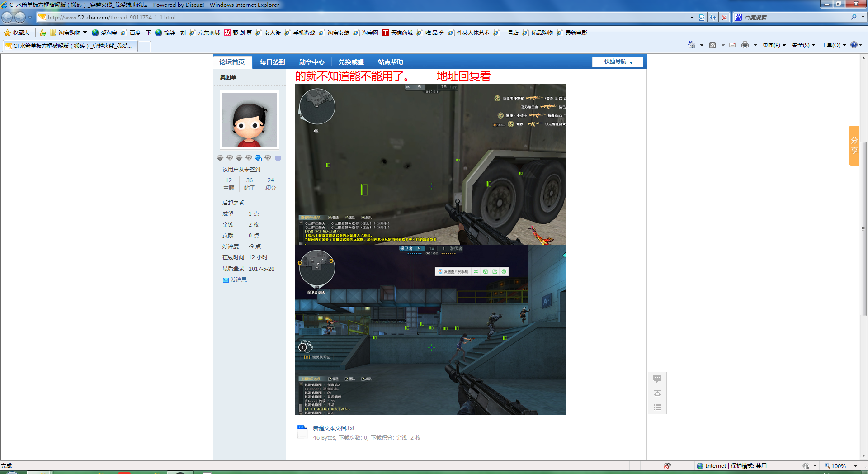Click the blue Help question mark icon

click(854, 45)
